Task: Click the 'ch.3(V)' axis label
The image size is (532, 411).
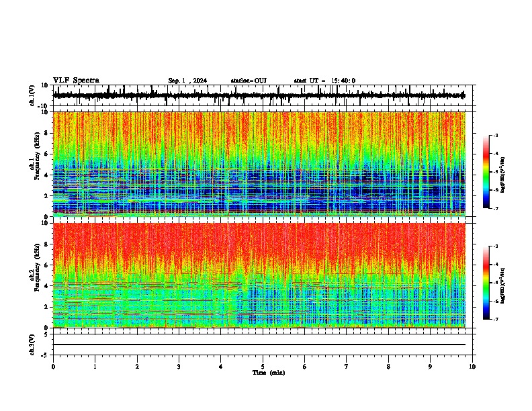Action: tap(32, 345)
